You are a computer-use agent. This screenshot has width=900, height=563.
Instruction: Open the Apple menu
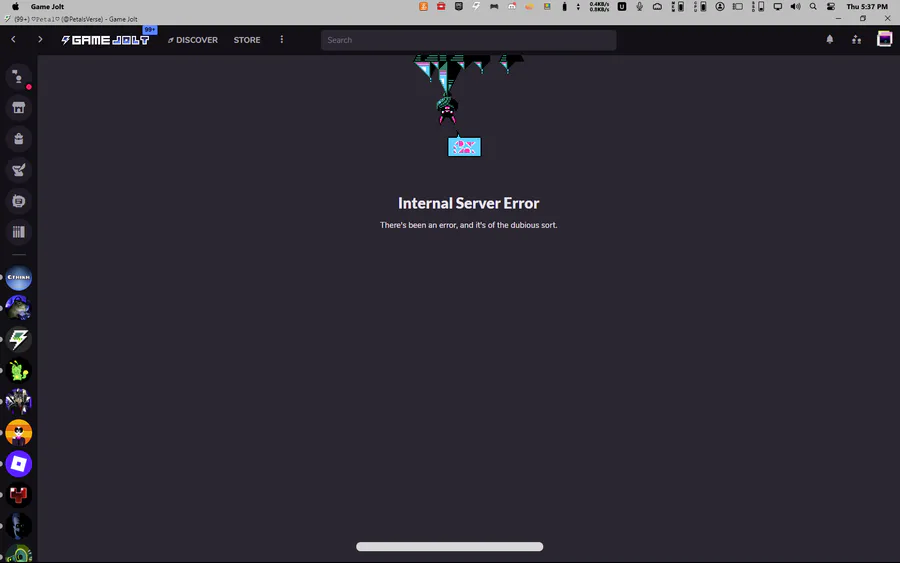click(x=15, y=6)
